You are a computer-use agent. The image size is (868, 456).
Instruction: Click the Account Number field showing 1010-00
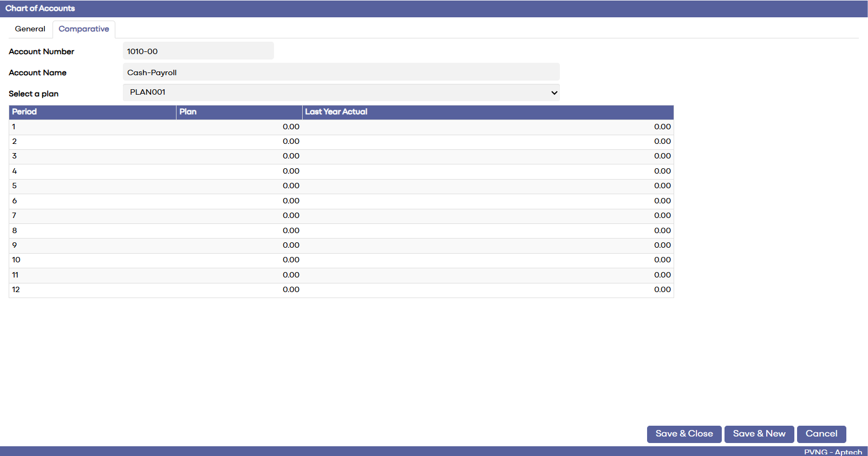(x=198, y=51)
